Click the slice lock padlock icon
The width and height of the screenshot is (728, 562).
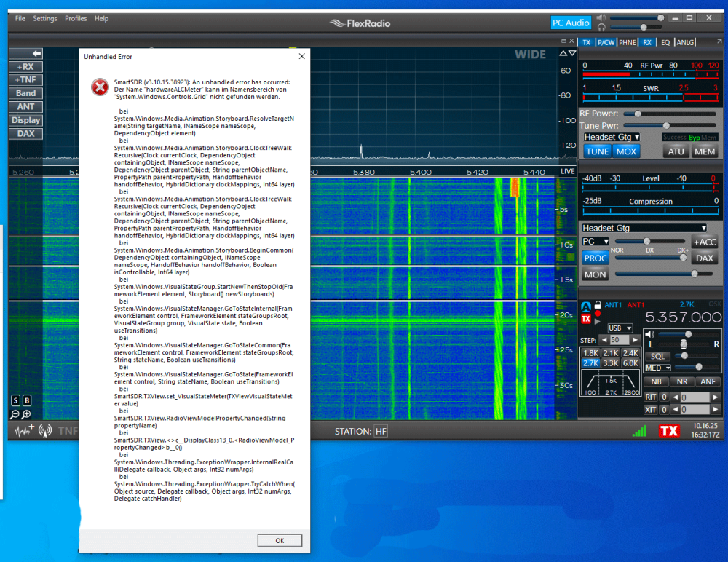coord(598,305)
